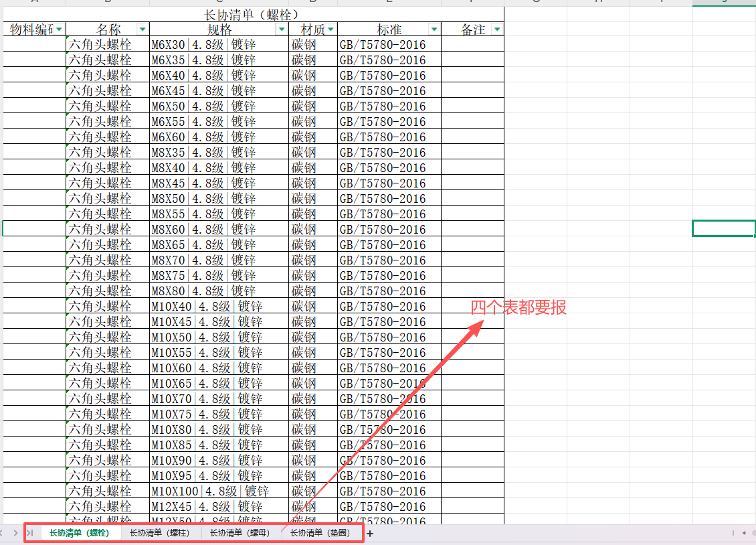Select the 标准 header cell
This screenshot has height=545, width=756.
point(389,29)
